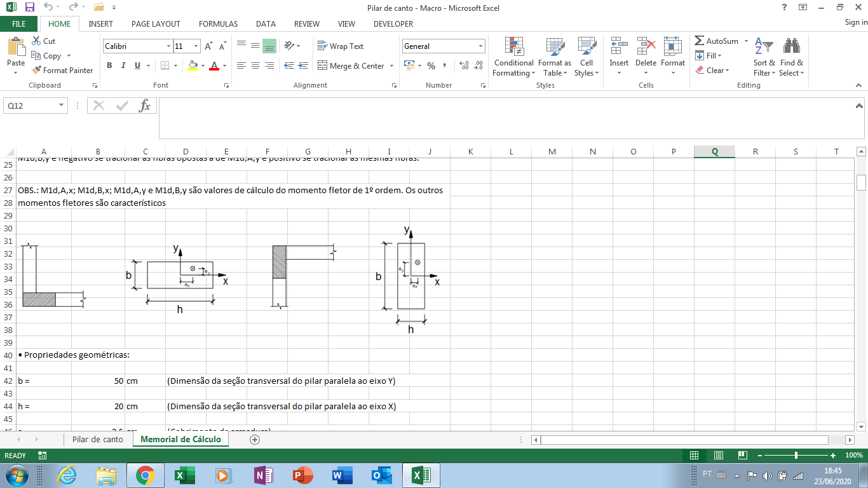868x488 pixels.
Task: Increase font size with the large A icon
Action: coord(208,46)
